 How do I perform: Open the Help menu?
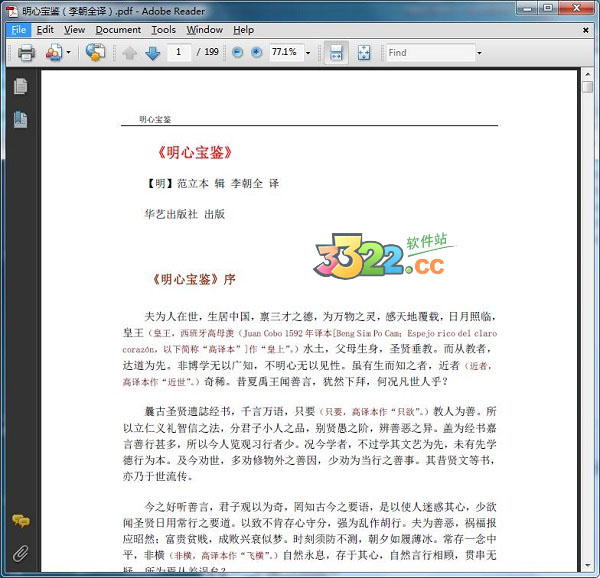[243, 30]
